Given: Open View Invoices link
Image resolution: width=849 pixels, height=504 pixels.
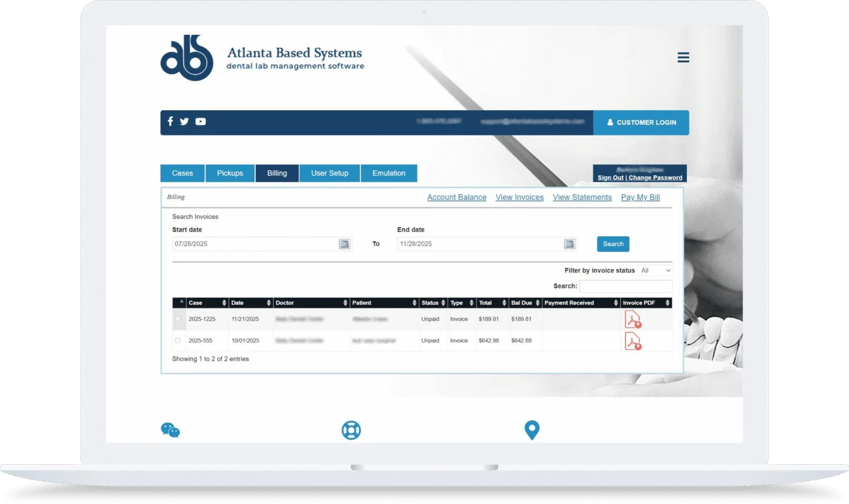Looking at the screenshot, I should [x=519, y=198].
